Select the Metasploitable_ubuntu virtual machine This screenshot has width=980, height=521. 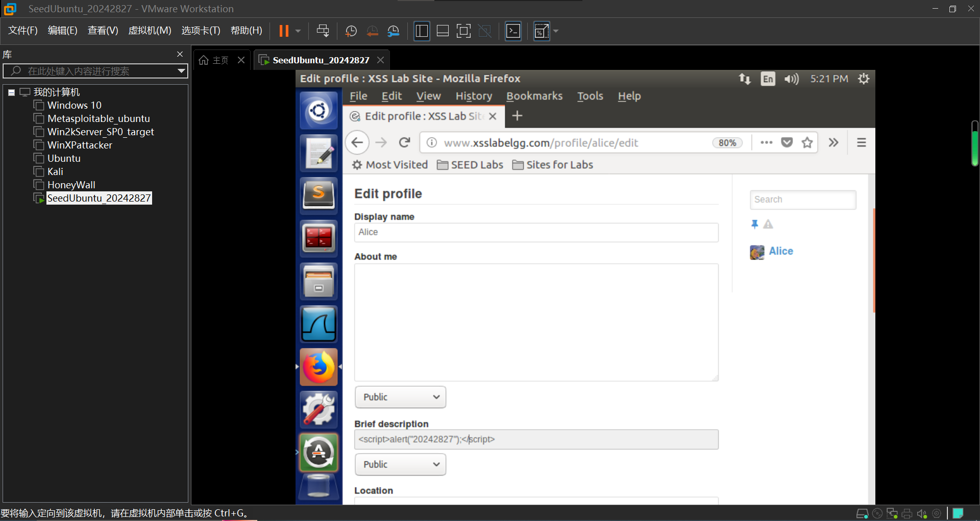pos(99,118)
